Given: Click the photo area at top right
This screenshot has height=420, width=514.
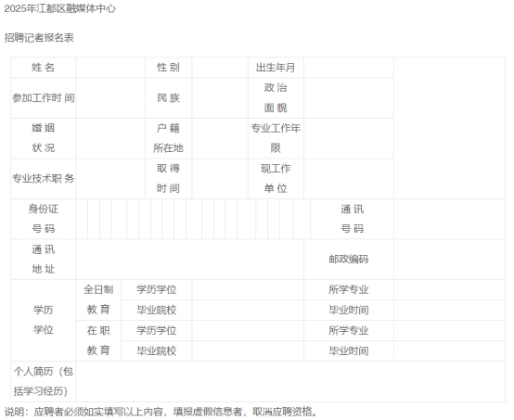Looking at the screenshot, I should [449, 128].
